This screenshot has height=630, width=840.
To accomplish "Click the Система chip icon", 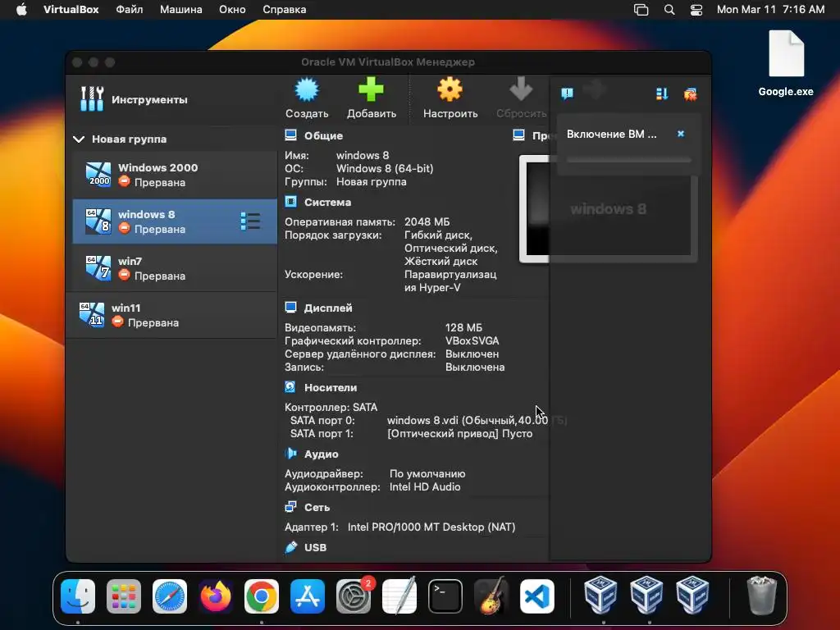I will (x=290, y=202).
